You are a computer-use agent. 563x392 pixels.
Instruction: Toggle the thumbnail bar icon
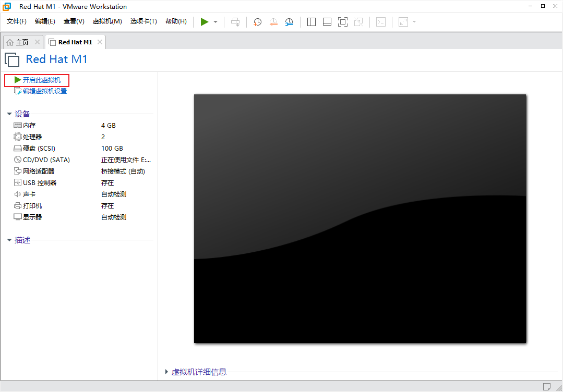point(327,22)
